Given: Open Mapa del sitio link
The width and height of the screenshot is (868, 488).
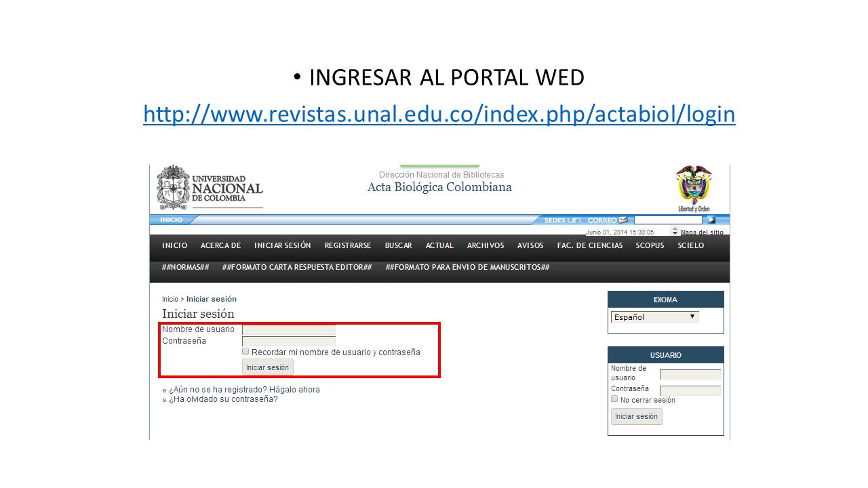Looking at the screenshot, I should (702, 232).
